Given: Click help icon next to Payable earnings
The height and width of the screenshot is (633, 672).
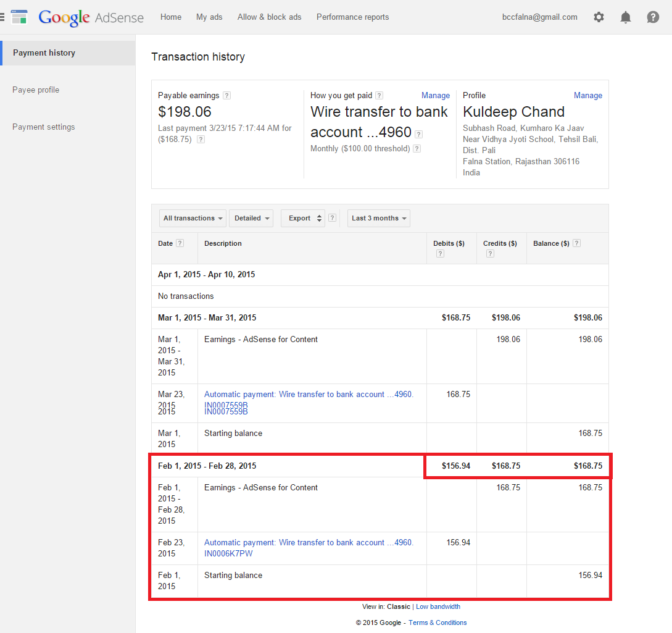Looking at the screenshot, I should pyautogui.click(x=226, y=96).
